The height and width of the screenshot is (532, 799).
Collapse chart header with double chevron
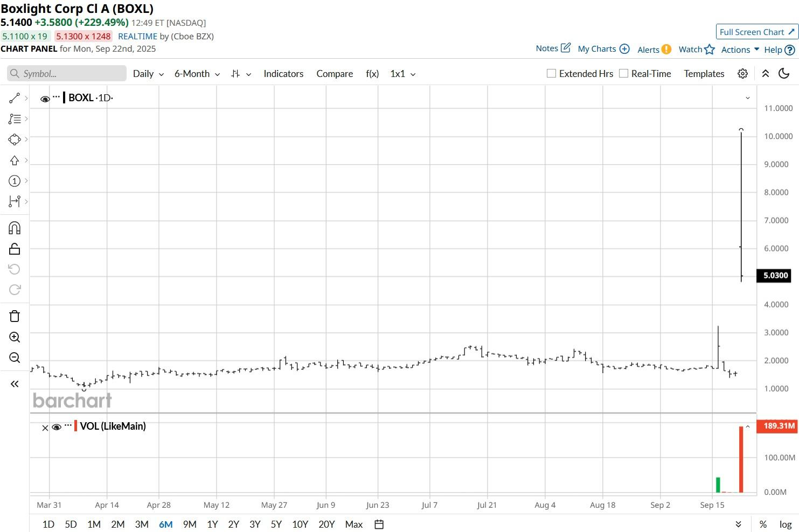pyautogui.click(x=765, y=74)
